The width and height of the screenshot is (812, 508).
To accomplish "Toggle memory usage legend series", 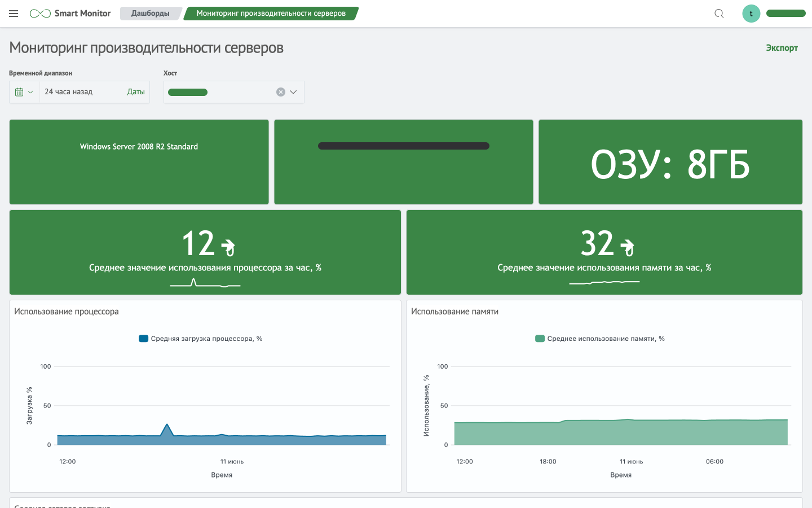I will coord(600,339).
